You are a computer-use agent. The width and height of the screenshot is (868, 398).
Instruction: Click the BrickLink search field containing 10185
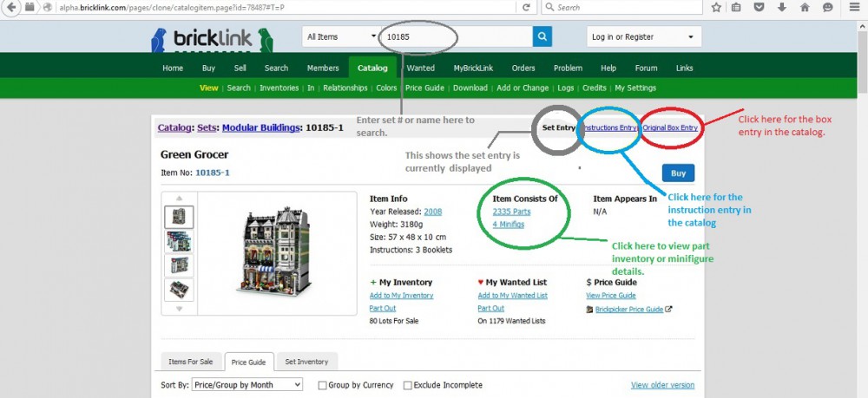(x=456, y=37)
